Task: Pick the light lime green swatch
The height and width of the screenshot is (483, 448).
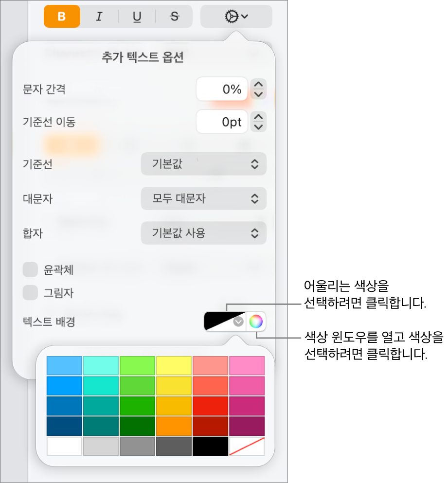Action: [x=138, y=366]
